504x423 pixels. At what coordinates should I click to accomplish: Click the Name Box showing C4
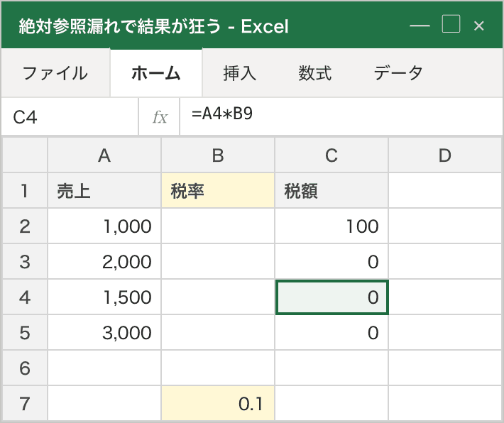(x=70, y=116)
